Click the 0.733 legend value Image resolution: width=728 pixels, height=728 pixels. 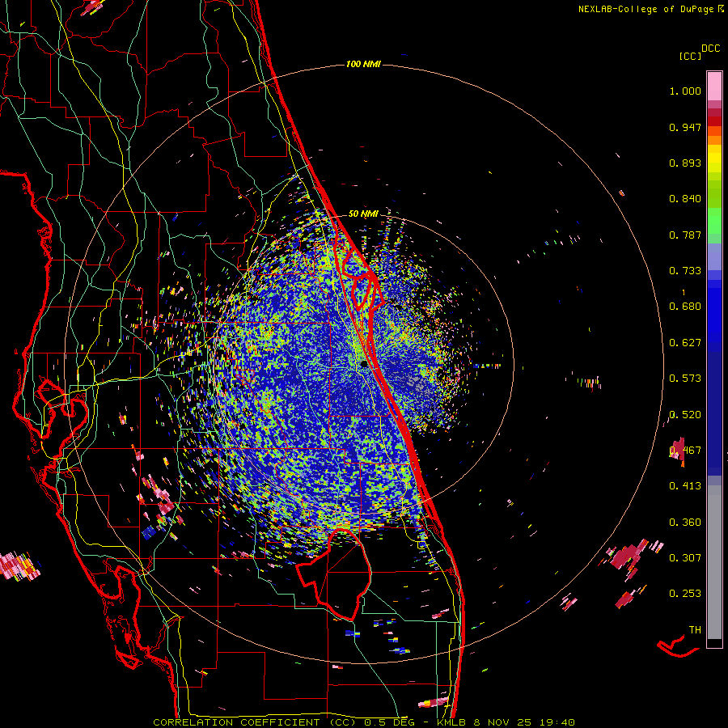tap(685, 271)
